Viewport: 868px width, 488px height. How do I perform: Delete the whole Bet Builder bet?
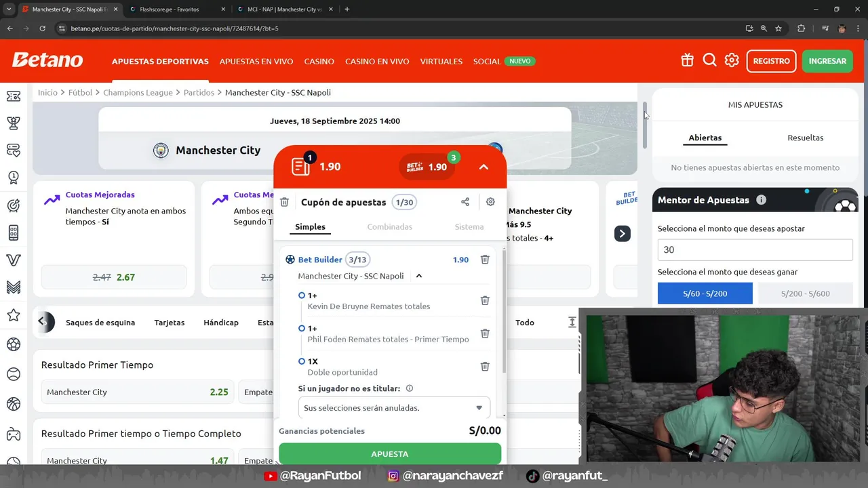pyautogui.click(x=485, y=260)
